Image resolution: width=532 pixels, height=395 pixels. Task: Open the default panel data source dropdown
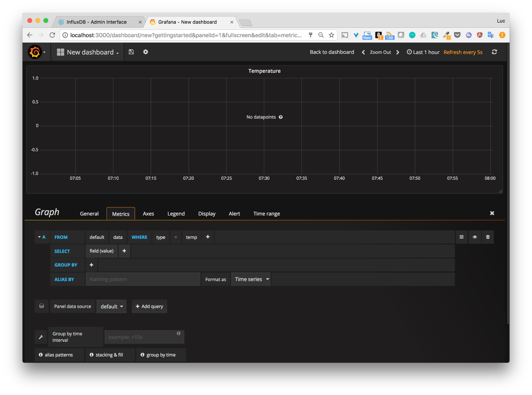[x=111, y=306]
